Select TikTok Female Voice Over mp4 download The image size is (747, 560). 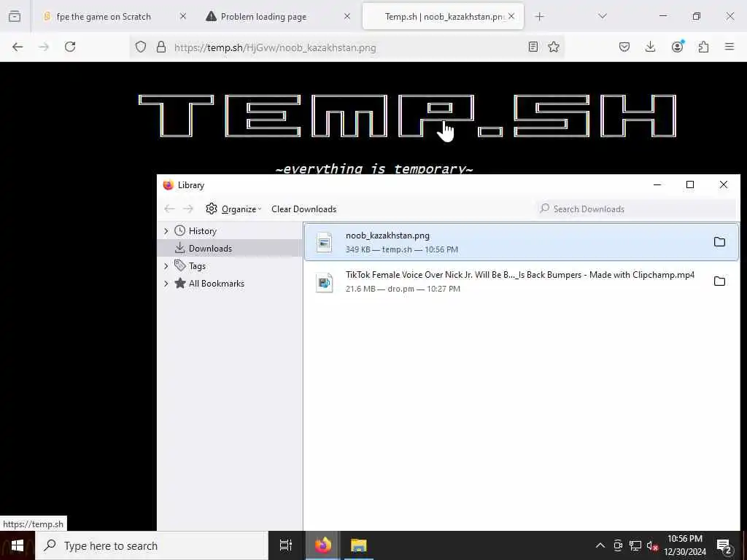(521, 281)
